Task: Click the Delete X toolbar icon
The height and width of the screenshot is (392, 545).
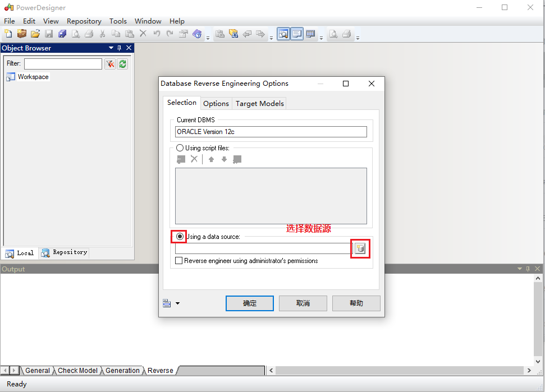Action: [x=143, y=33]
